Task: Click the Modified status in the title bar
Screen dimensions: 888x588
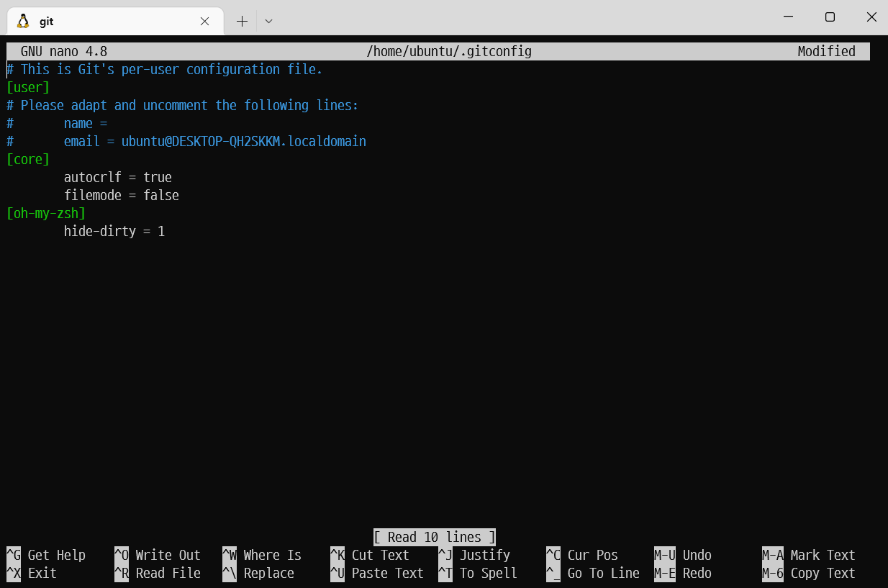Action: (826, 52)
